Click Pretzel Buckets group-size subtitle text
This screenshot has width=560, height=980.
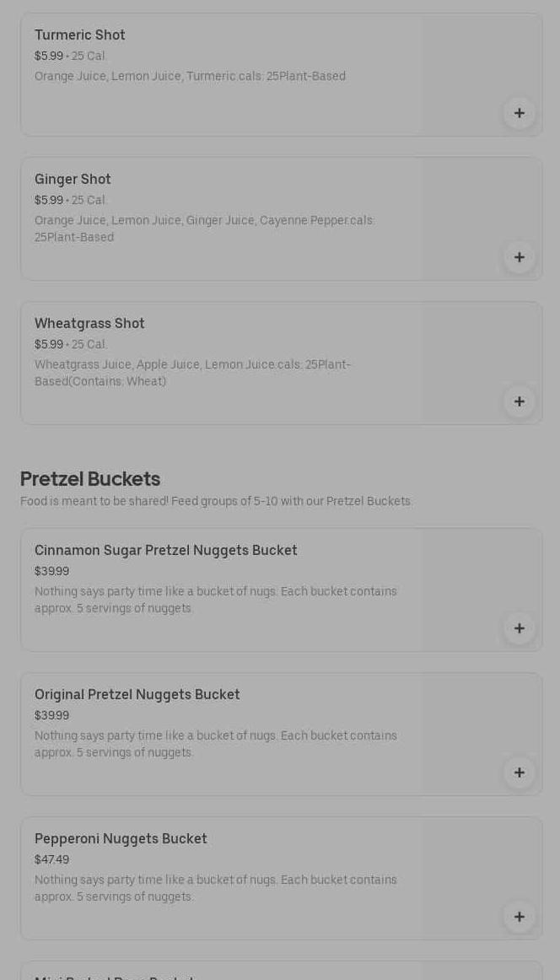pos(216,502)
